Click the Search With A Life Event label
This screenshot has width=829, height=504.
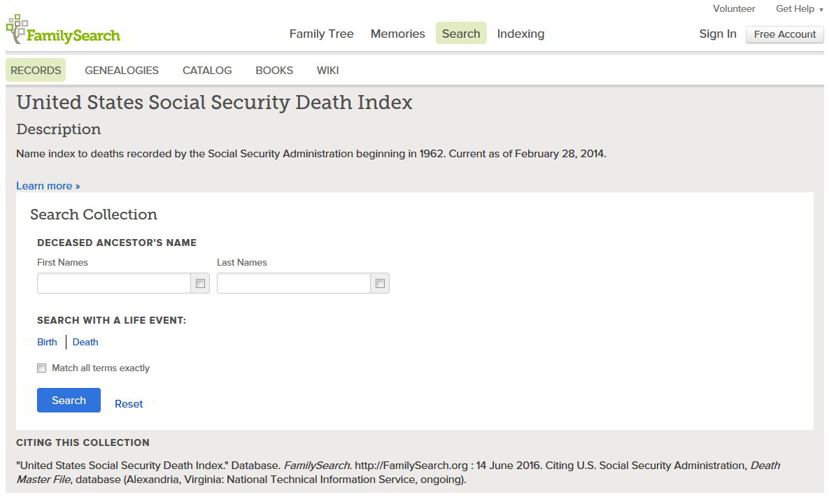coord(111,321)
